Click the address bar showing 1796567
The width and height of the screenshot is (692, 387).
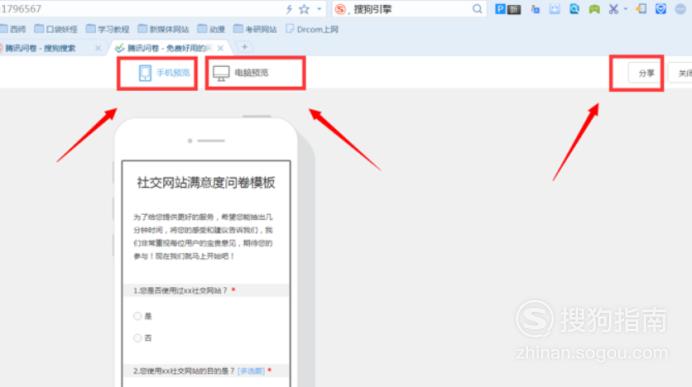(141, 9)
